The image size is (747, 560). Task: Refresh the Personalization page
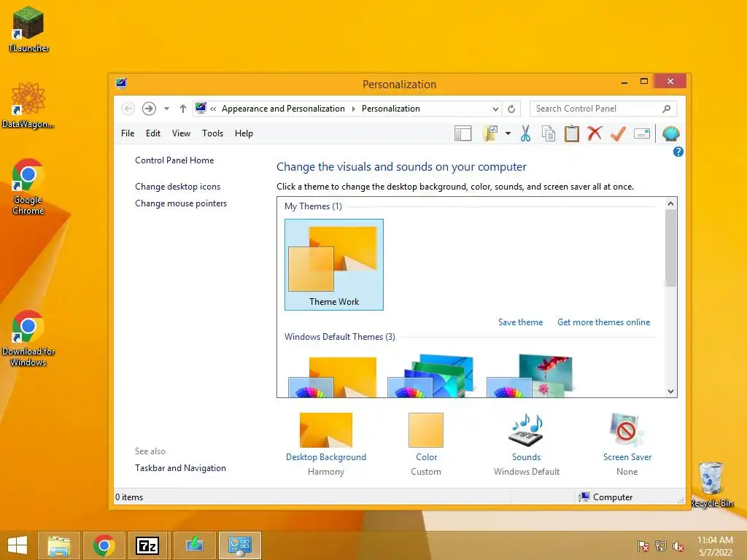click(x=511, y=109)
